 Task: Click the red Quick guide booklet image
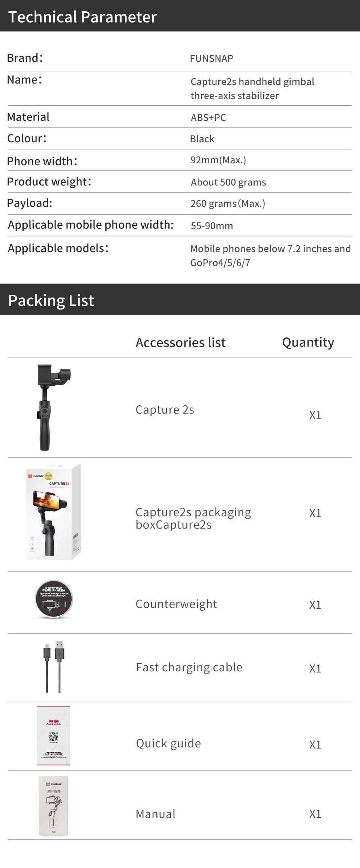[x=54, y=735]
